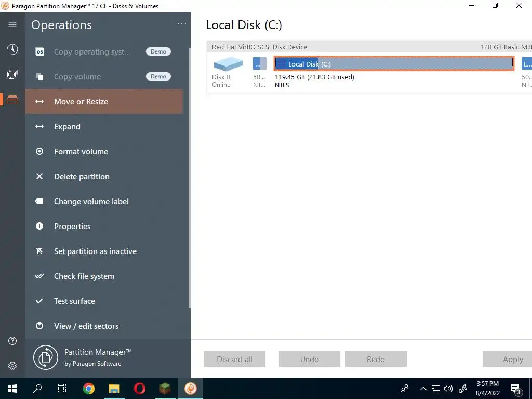Viewport: 532px width, 399px height.
Task: Click the Demo badge beside Copy operating system
Action: coord(158,51)
